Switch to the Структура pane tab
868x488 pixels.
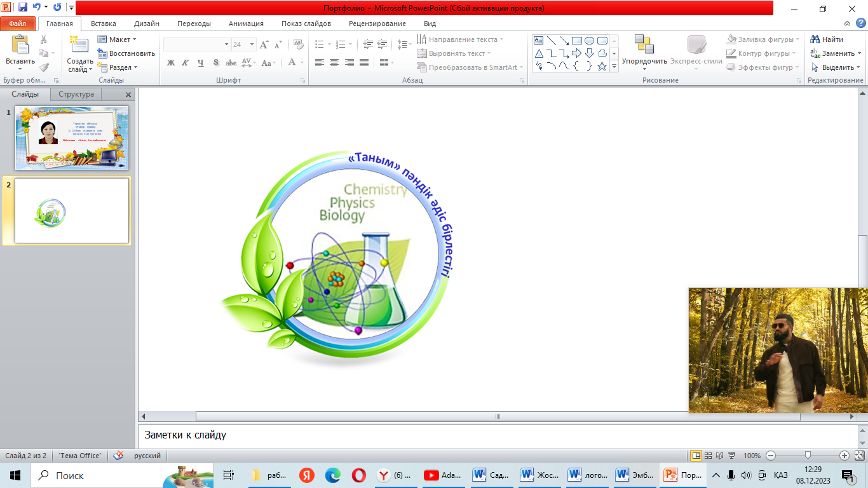point(76,94)
